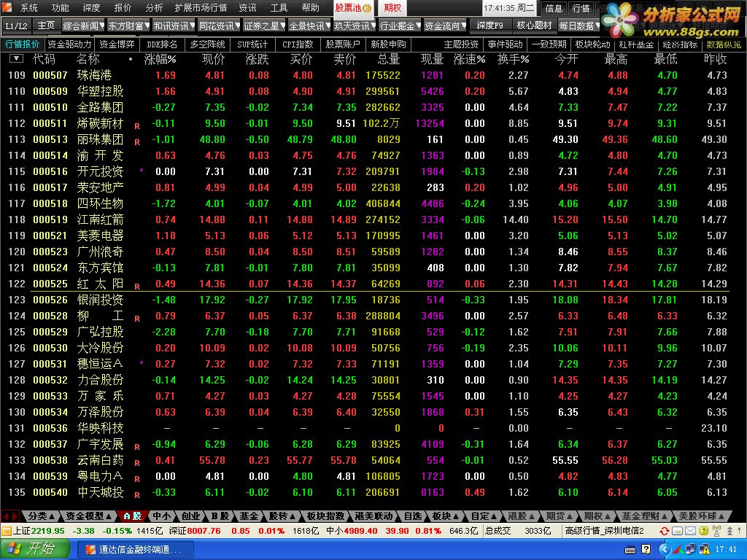Open the 报价 menu
Viewport: 747px width, 560px height.
pos(123,7)
